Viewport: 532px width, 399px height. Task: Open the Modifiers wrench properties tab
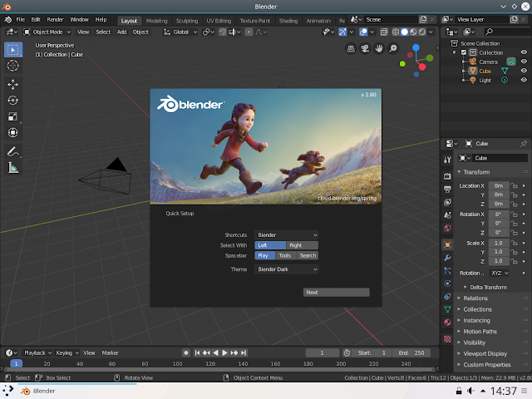447,259
